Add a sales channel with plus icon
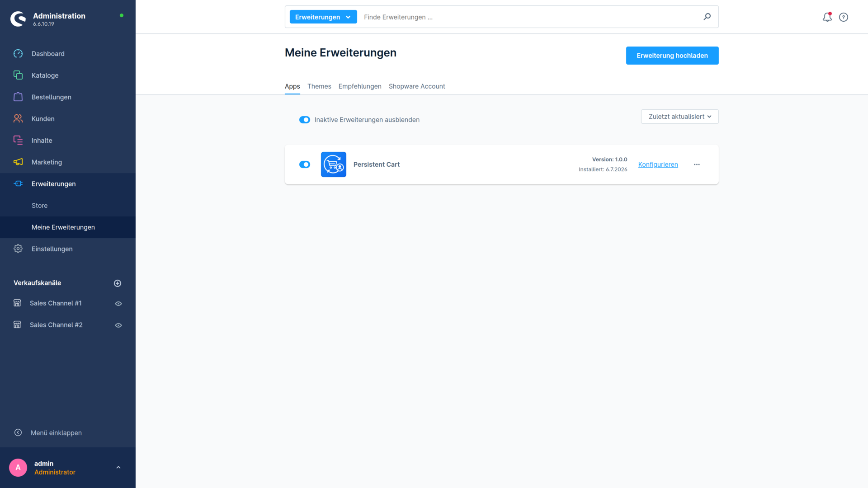This screenshot has height=488, width=868. tap(118, 283)
